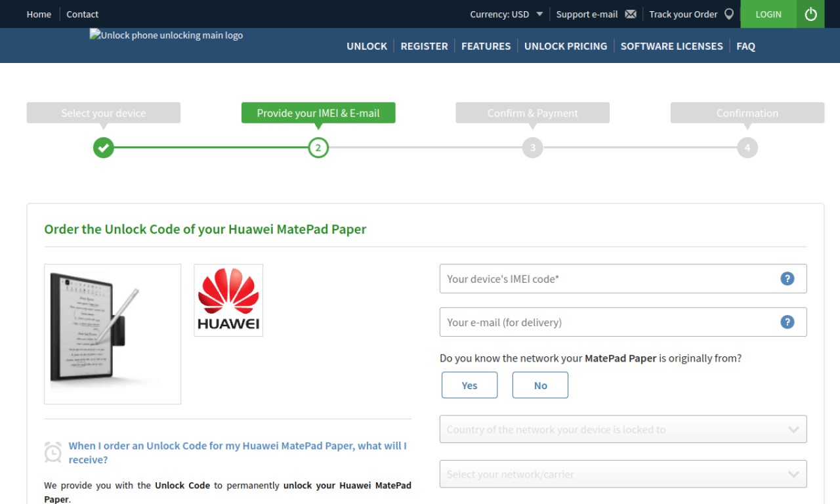Click the 'When I order an Unlock Code' question link

(x=238, y=453)
